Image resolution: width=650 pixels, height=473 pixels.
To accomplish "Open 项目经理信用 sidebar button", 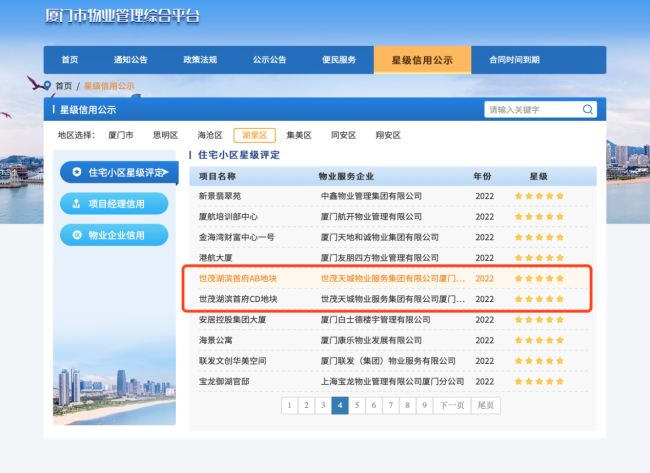I will pos(114,204).
